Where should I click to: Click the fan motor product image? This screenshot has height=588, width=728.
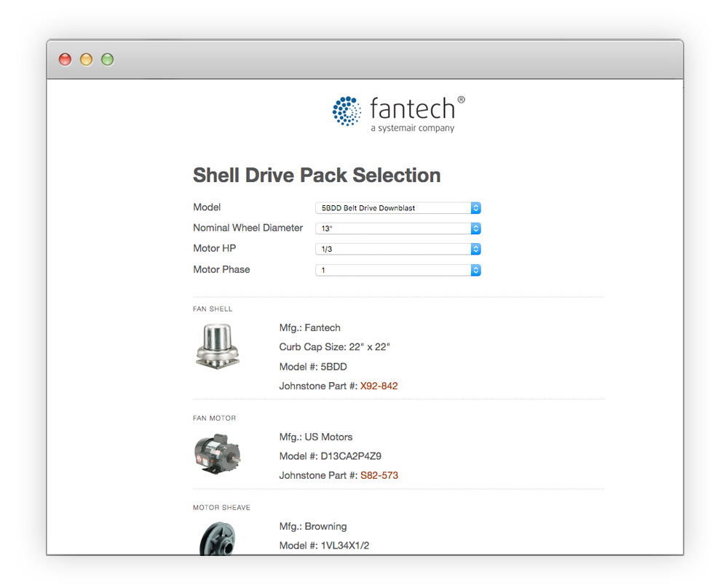[x=217, y=454]
